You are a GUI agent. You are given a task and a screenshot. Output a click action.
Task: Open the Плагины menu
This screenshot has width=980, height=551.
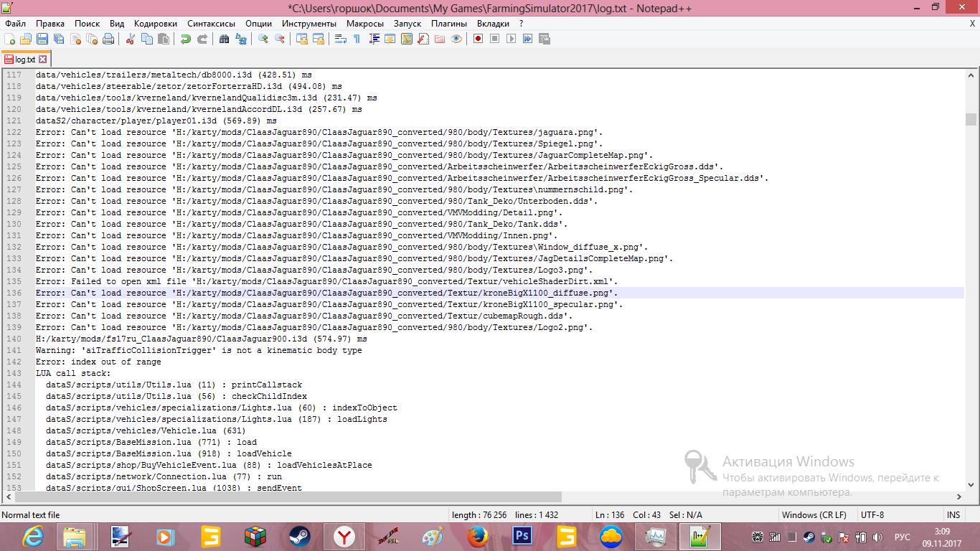pos(448,23)
